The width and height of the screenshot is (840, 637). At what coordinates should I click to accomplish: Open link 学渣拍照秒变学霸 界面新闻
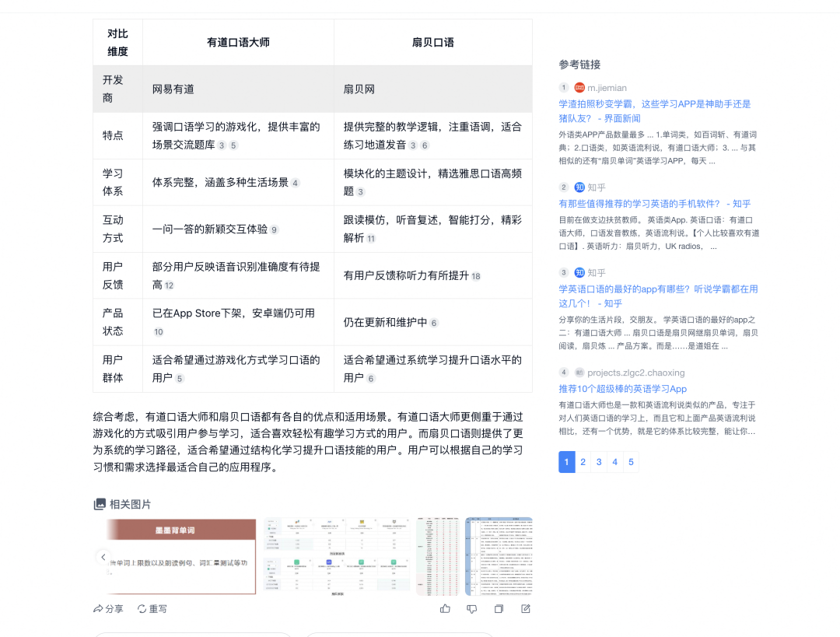click(x=655, y=111)
